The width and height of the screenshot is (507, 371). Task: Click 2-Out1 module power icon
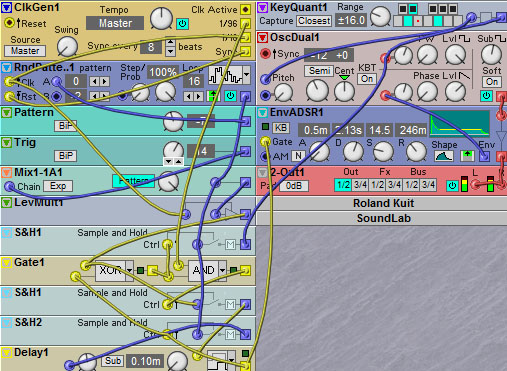coord(452,185)
